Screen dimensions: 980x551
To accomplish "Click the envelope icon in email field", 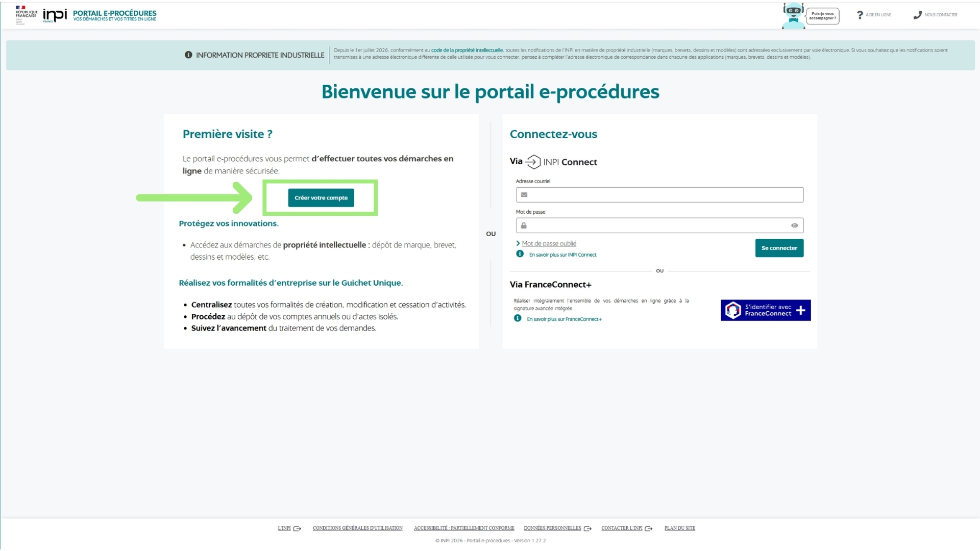I will pyautogui.click(x=524, y=194).
